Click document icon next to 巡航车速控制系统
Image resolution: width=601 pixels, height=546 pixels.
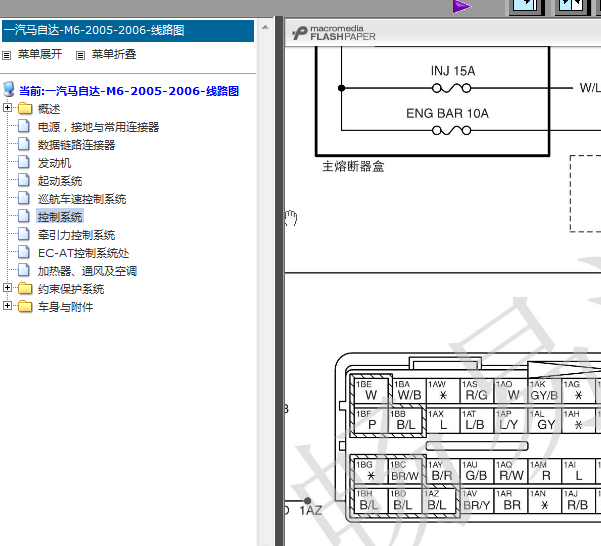pos(24,198)
